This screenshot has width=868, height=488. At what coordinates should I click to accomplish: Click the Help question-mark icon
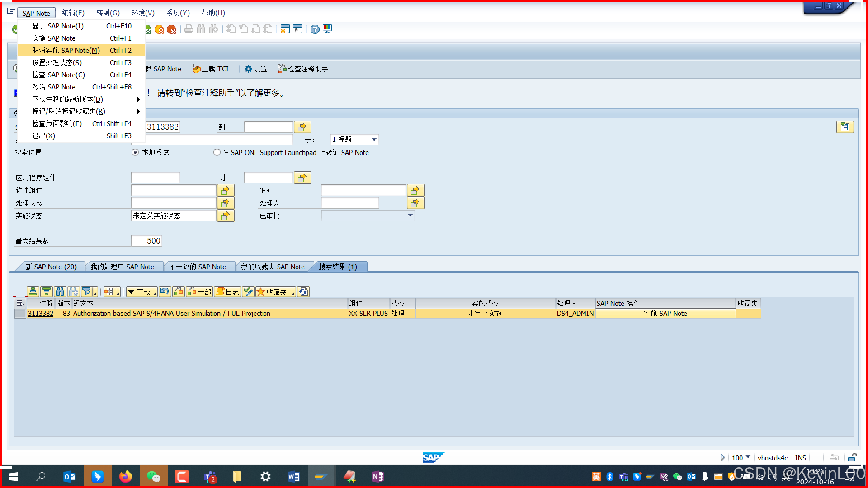point(315,29)
